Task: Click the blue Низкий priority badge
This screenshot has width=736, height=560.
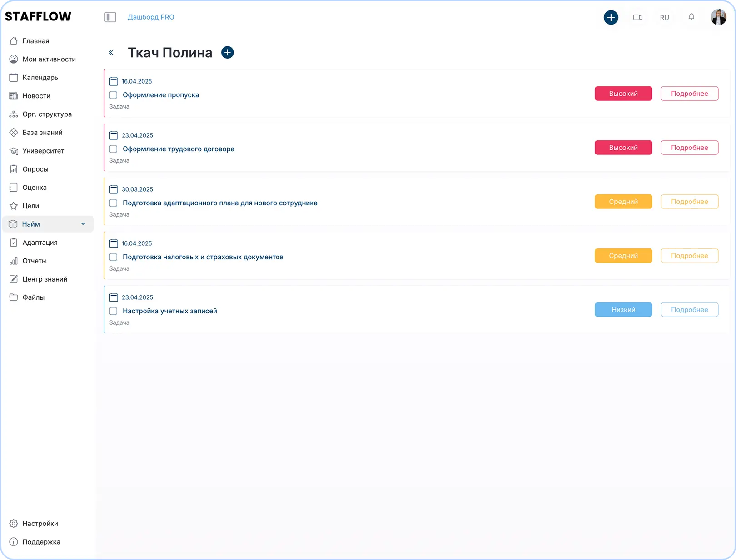Action: (x=623, y=310)
